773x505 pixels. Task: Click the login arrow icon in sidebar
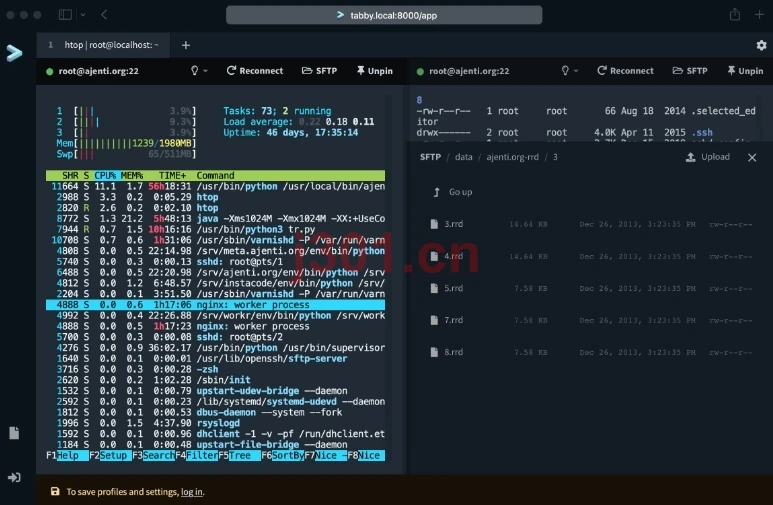14,477
